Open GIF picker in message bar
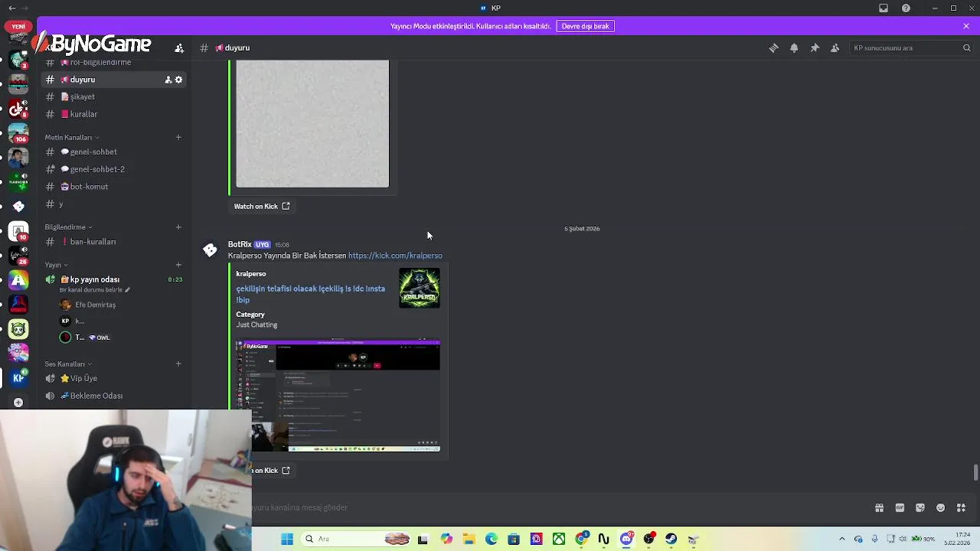Screen dimensions: 980x551 click(x=900, y=507)
